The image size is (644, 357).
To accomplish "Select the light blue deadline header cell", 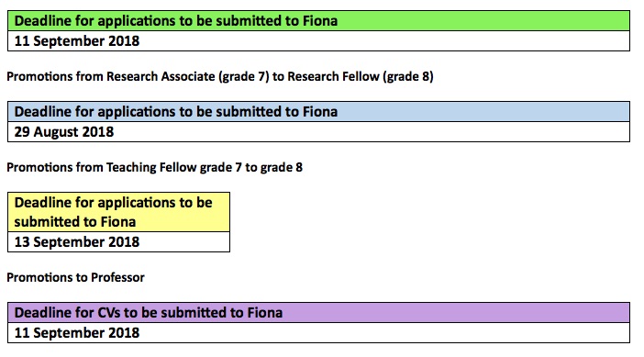I will pos(318,111).
